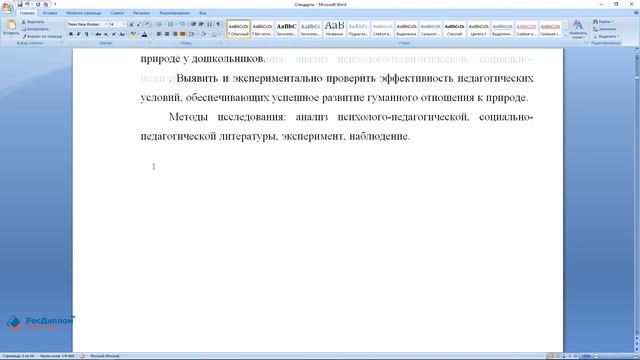
Task: Save document via Quick Access floppy icon
Action: [x=20, y=4]
